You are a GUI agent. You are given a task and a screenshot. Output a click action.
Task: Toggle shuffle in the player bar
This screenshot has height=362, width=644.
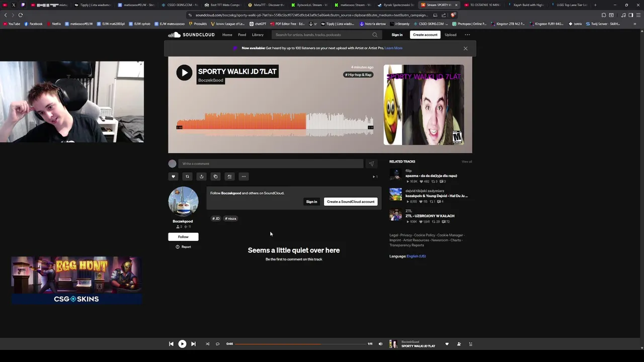(x=207, y=344)
